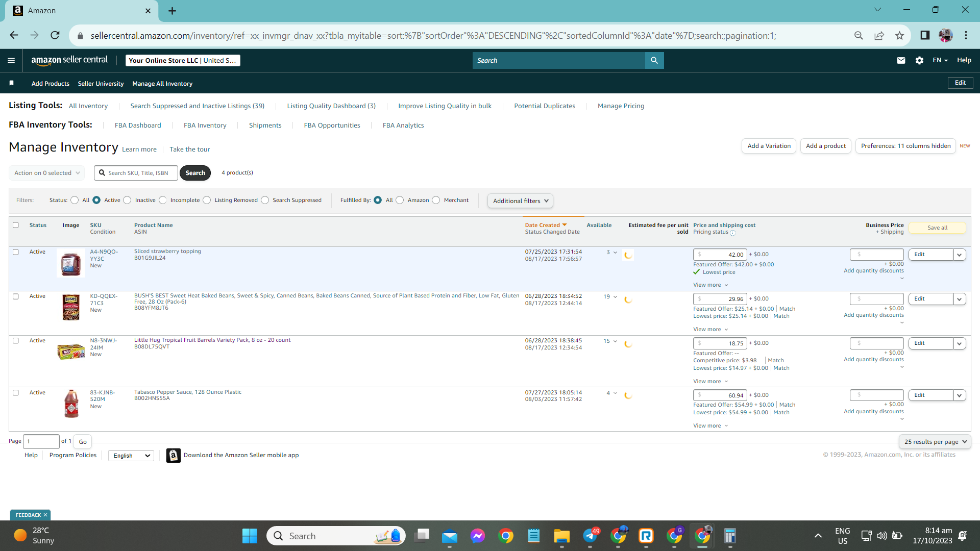Open Edit dropdown arrow for strawberry topping

pyautogui.click(x=960, y=255)
